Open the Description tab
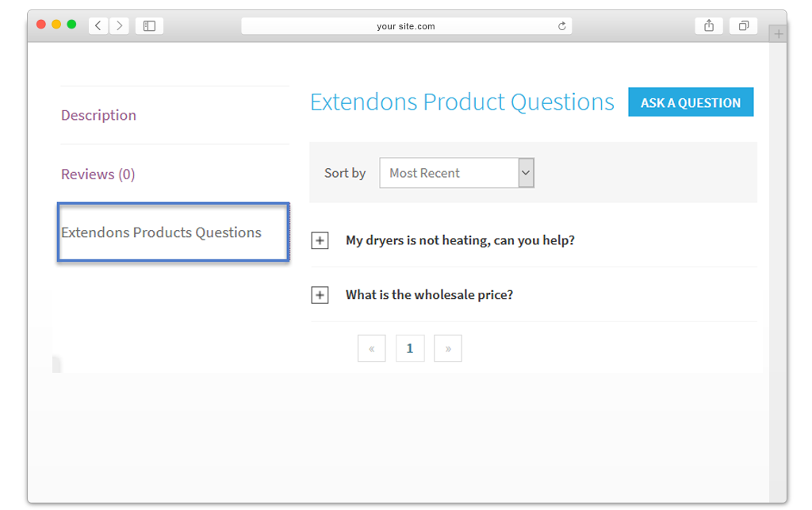The width and height of the screenshot is (812, 510). click(x=98, y=115)
